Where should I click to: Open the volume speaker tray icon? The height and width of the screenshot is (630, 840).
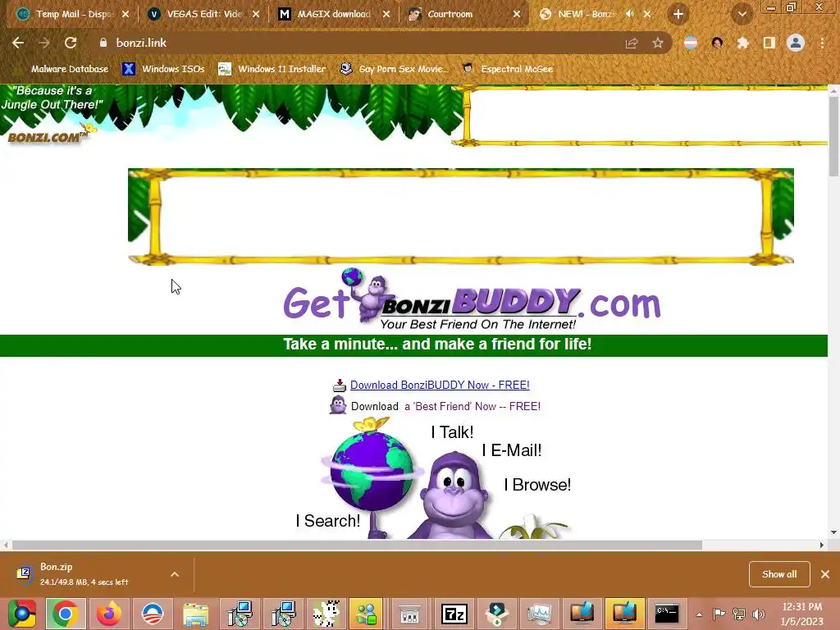click(758, 614)
